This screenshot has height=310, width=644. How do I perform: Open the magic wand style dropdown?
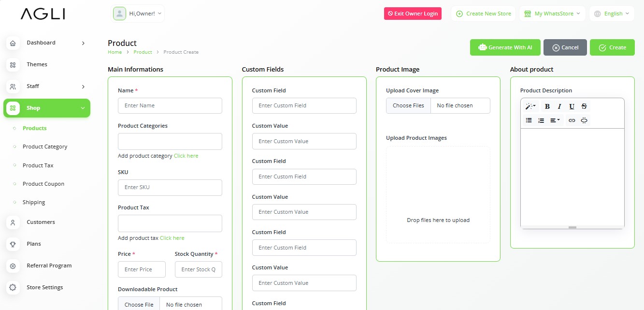pos(530,106)
